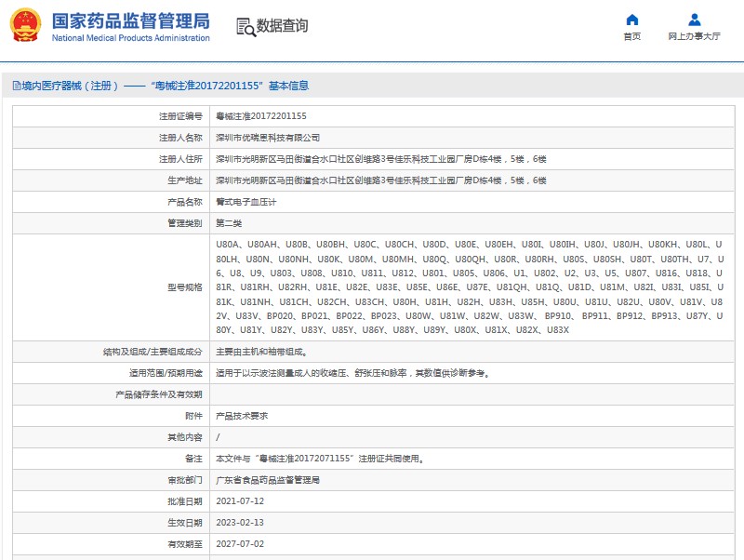The width and height of the screenshot is (744, 560).
Task: Click the 网上办事大厅 label
Action: click(x=694, y=36)
